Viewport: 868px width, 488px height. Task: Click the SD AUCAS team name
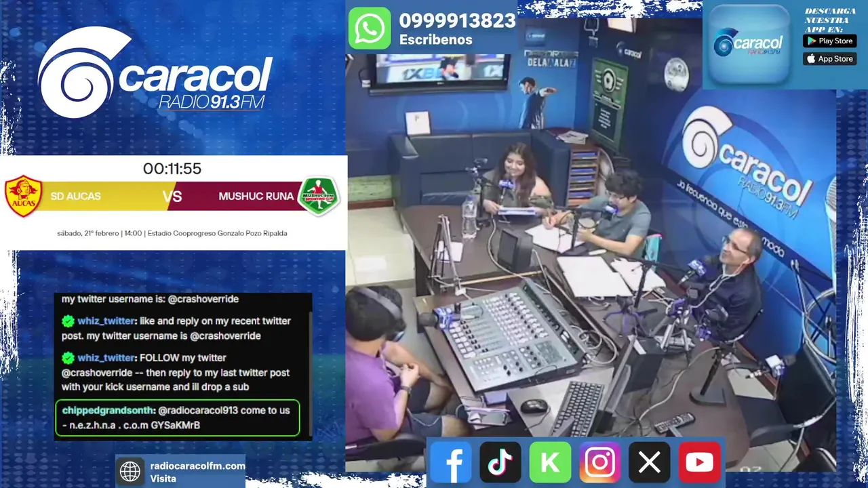pyautogui.click(x=75, y=197)
